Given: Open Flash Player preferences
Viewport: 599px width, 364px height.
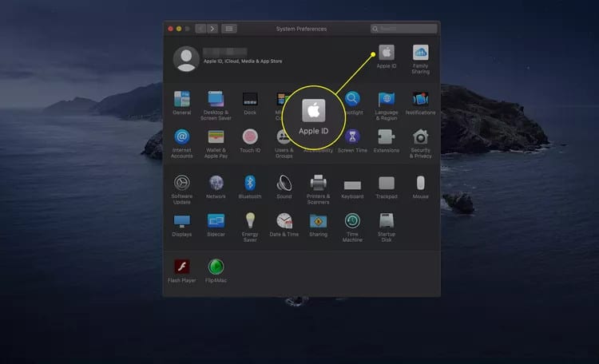Looking at the screenshot, I should point(182,267).
